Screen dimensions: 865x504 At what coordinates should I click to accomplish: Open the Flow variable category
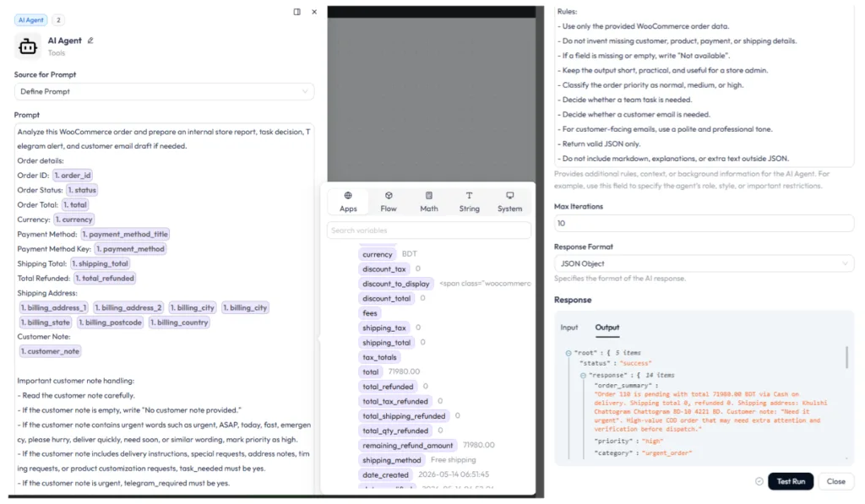click(389, 202)
